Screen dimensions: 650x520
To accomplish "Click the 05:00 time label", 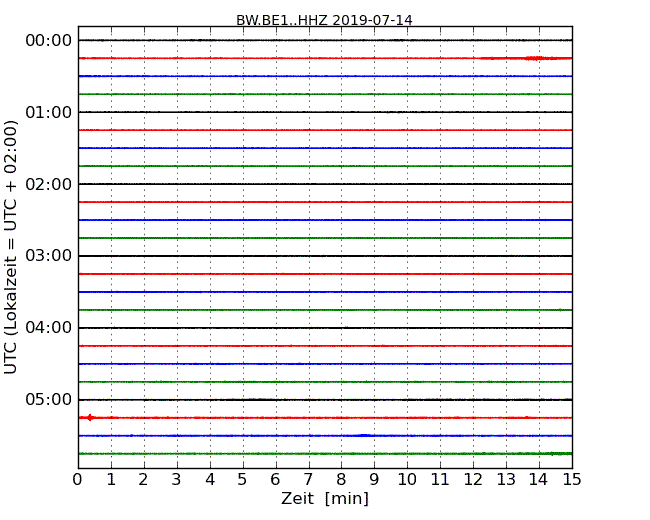I will [49, 399].
